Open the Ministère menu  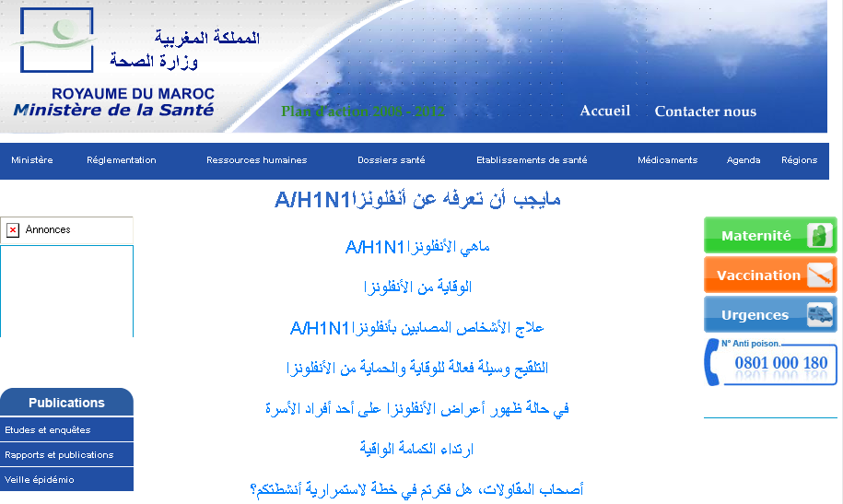point(31,160)
